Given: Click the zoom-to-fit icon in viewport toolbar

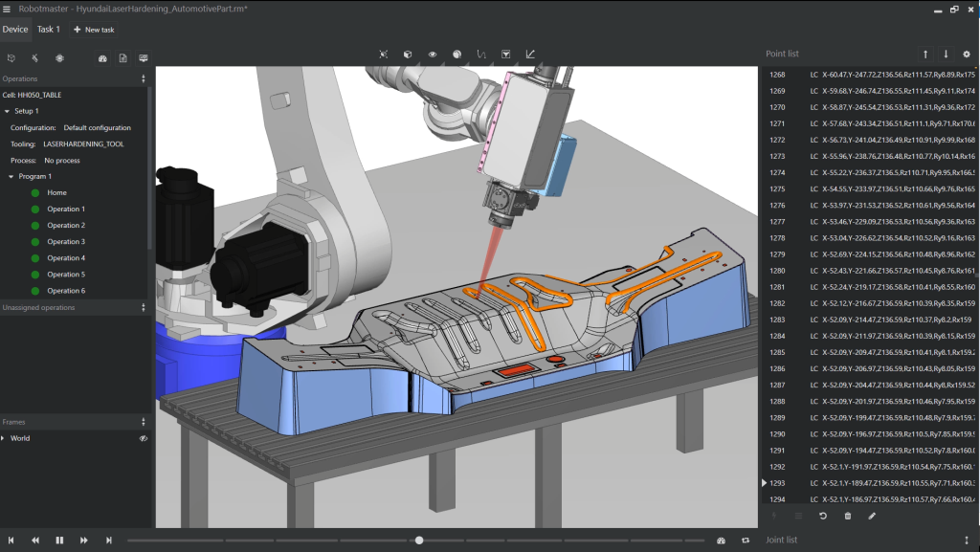Looking at the screenshot, I should 383,55.
